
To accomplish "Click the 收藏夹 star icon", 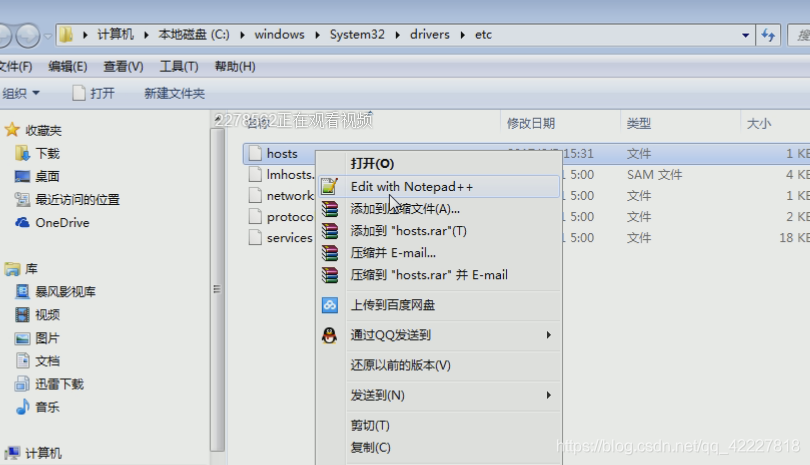I will point(12,130).
